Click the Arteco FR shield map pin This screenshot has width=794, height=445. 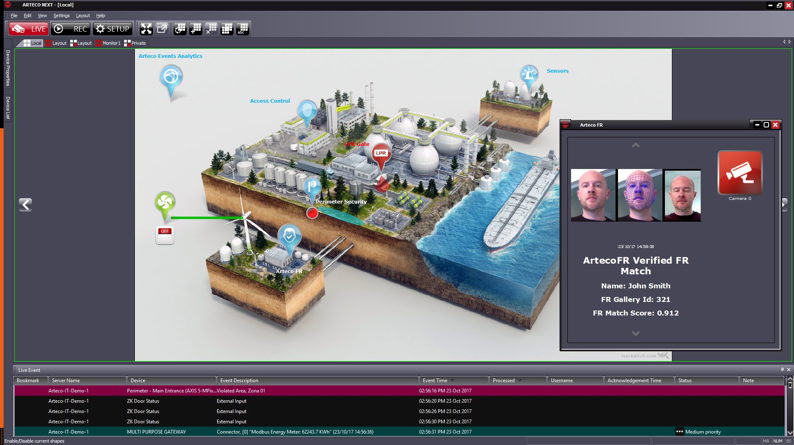pos(289,239)
